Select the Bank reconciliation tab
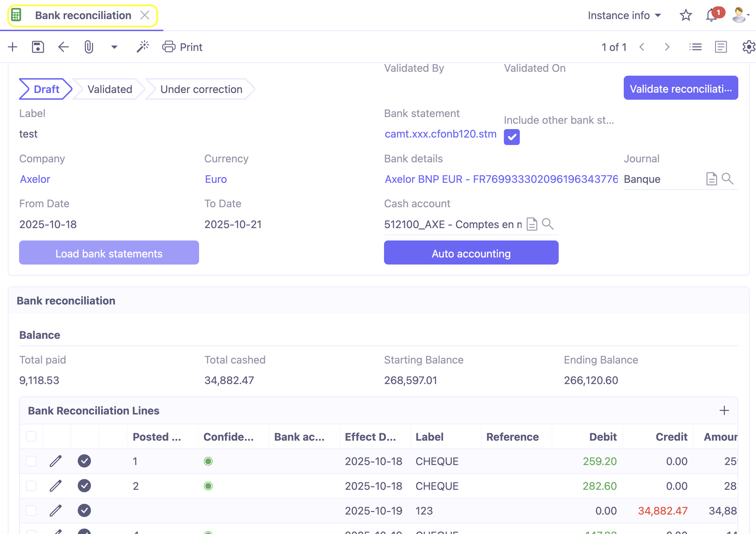 [83, 16]
